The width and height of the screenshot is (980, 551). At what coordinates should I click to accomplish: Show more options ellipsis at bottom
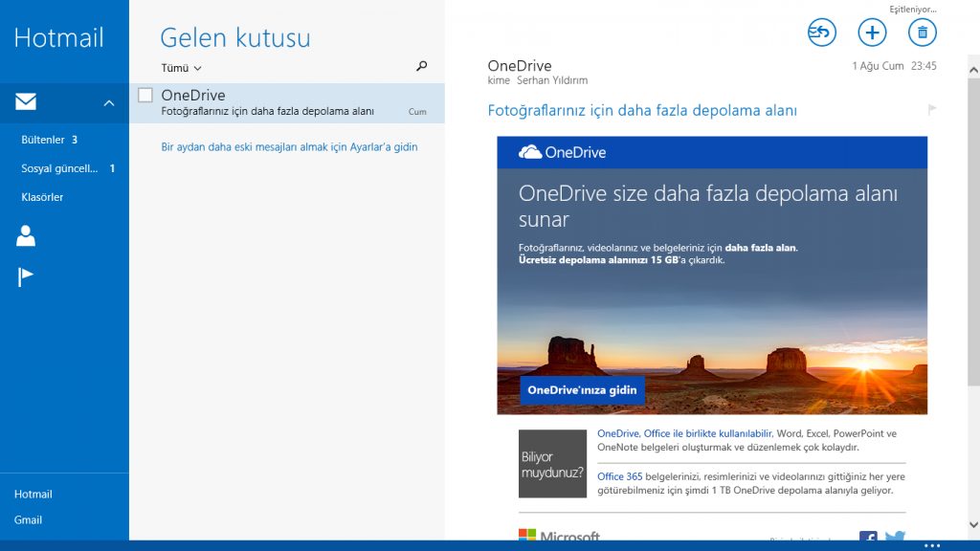pyautogui.click(x=932, y=545)
